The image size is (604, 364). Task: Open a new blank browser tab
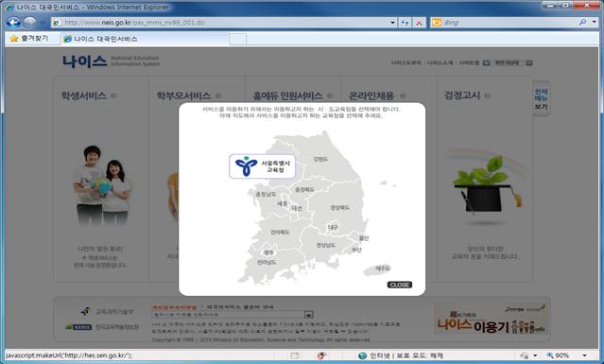point(237,39)
